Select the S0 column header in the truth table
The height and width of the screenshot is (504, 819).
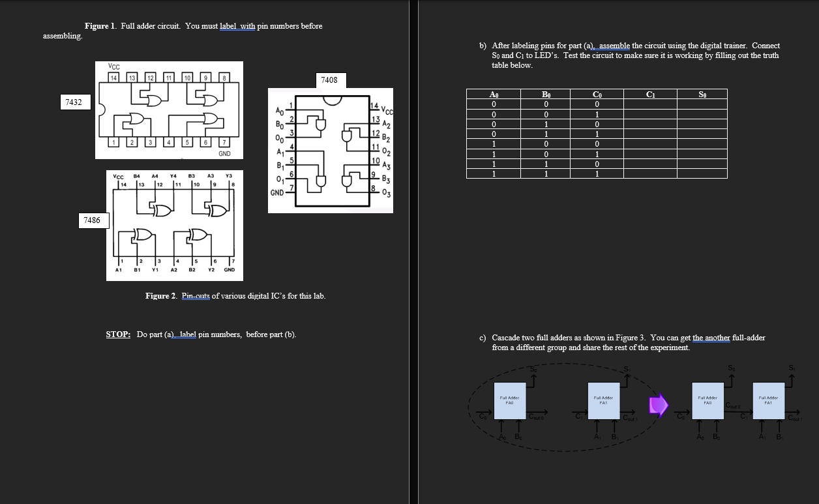tap(702, 93)
